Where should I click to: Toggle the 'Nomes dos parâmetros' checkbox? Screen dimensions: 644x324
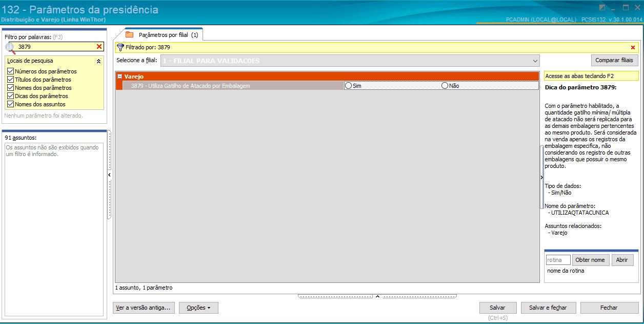11,88
